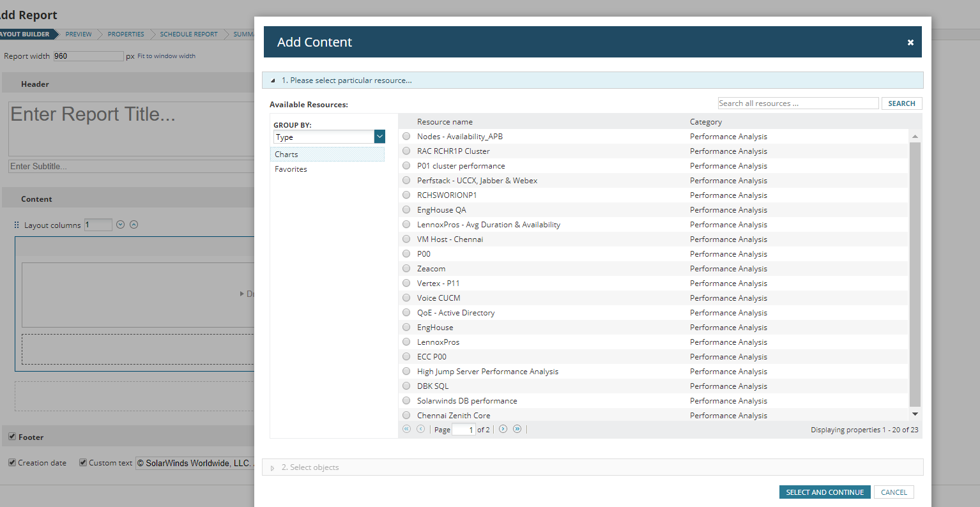
Task: Go to first page of resources
Action: (407, 429)
